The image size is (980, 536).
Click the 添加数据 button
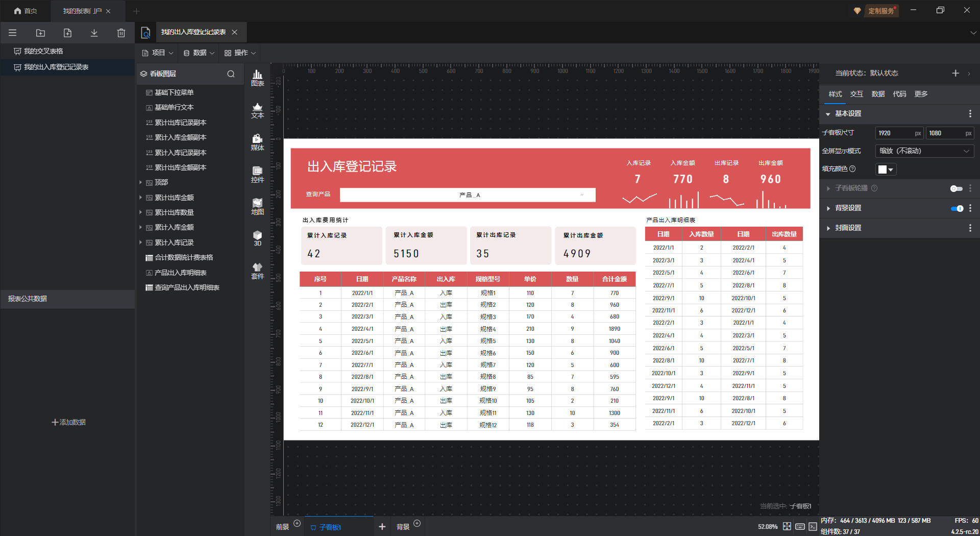(68, 422)
